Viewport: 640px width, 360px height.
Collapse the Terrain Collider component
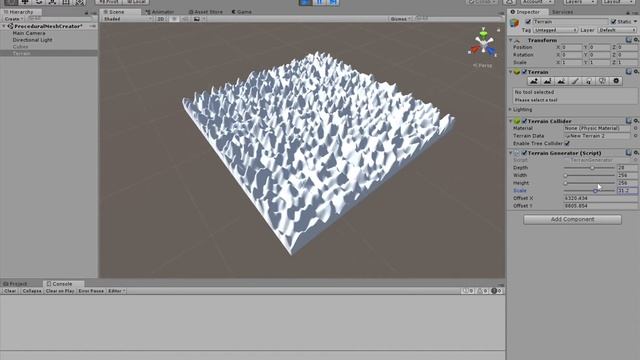(x=511, y=121)
